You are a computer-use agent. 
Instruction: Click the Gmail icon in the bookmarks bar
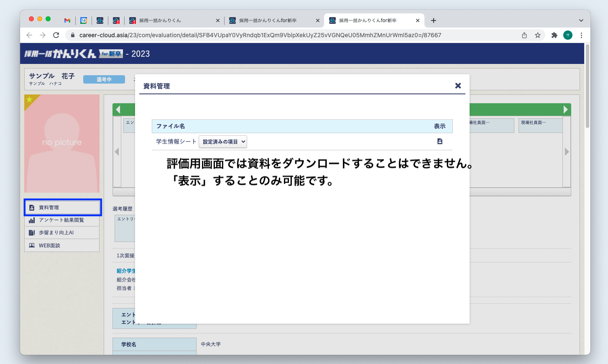pos(66,20)
